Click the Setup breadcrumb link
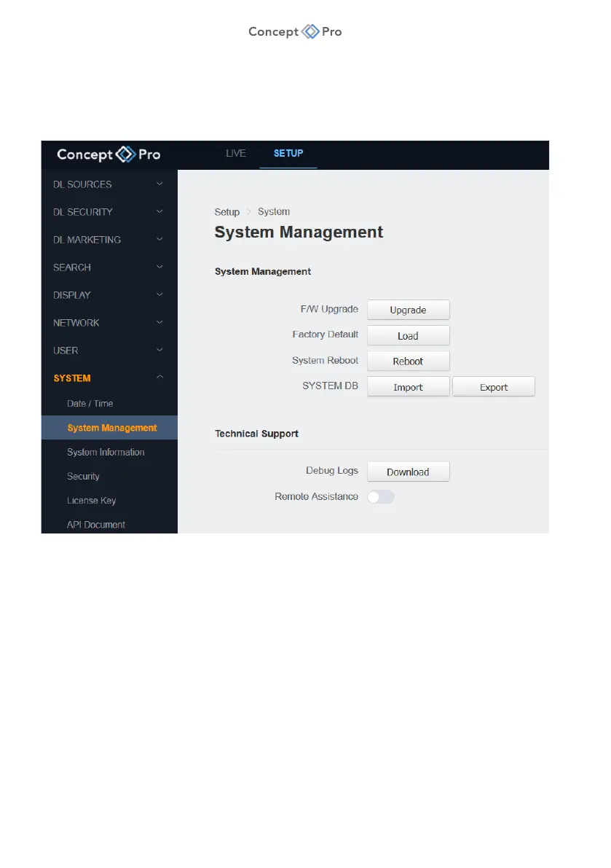Viewport: 611px width, 868px height. (x=226, y=212)
